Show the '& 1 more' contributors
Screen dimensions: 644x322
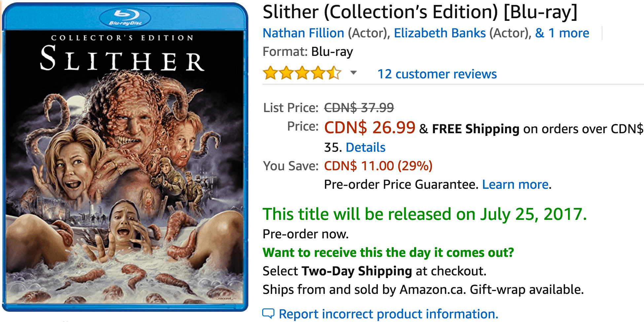click(562, 33)
